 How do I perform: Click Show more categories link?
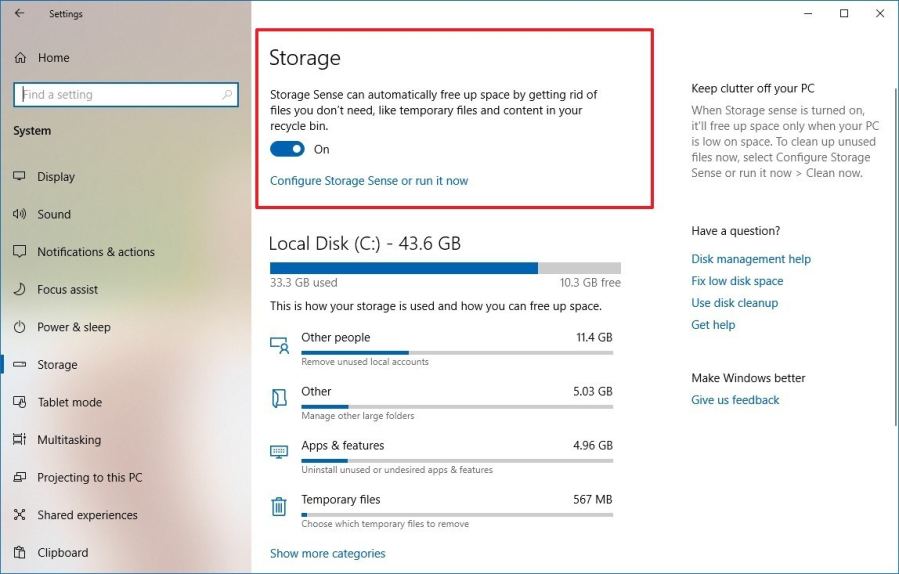(327, 553)
